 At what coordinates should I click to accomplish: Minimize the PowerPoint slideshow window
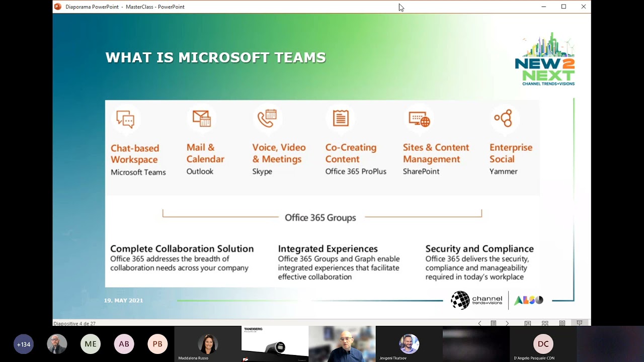point(543,7)
